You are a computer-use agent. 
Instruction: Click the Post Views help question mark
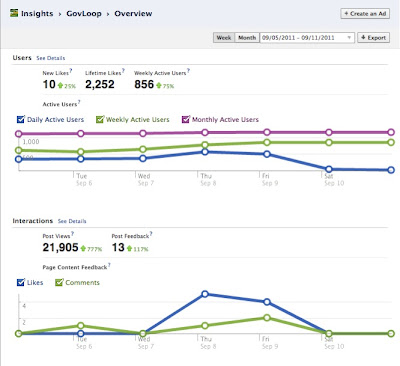72,233
